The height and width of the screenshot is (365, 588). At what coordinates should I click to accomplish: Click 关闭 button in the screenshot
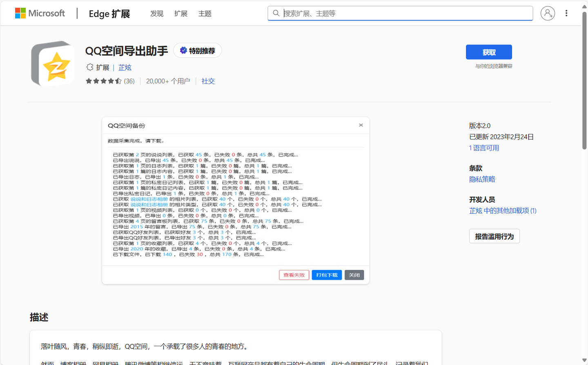click(x=354, y=275)
